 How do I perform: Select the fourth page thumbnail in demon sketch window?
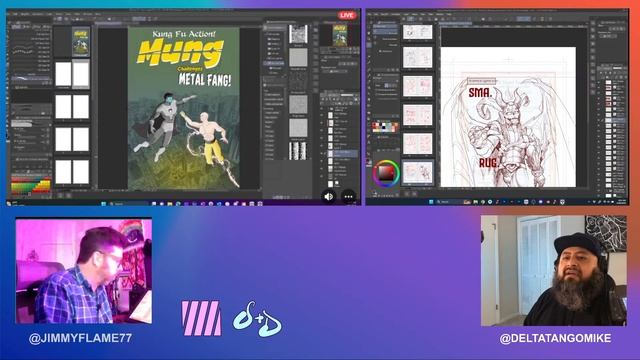point(418,115)
